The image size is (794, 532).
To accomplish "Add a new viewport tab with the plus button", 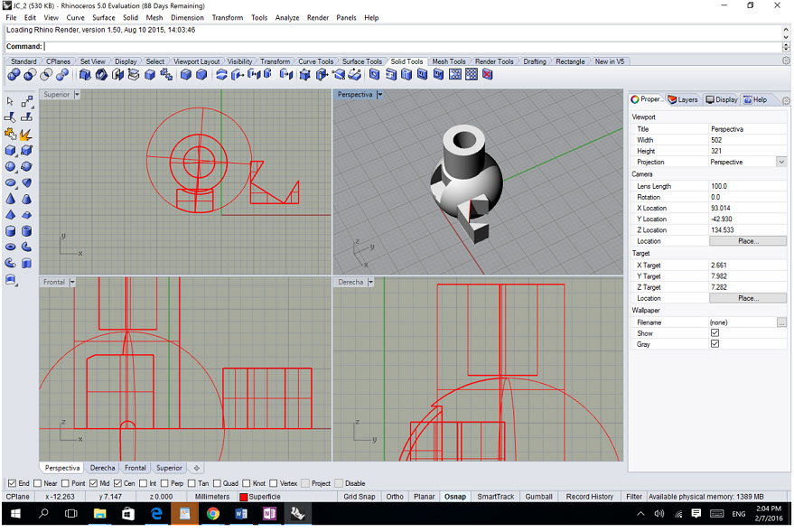I will pos(197,468).
